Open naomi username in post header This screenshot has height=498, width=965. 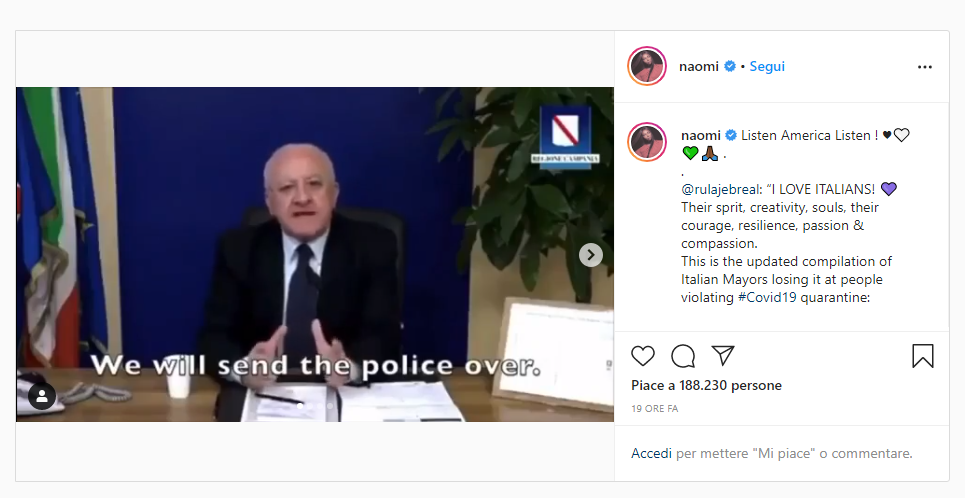(699, 66)
